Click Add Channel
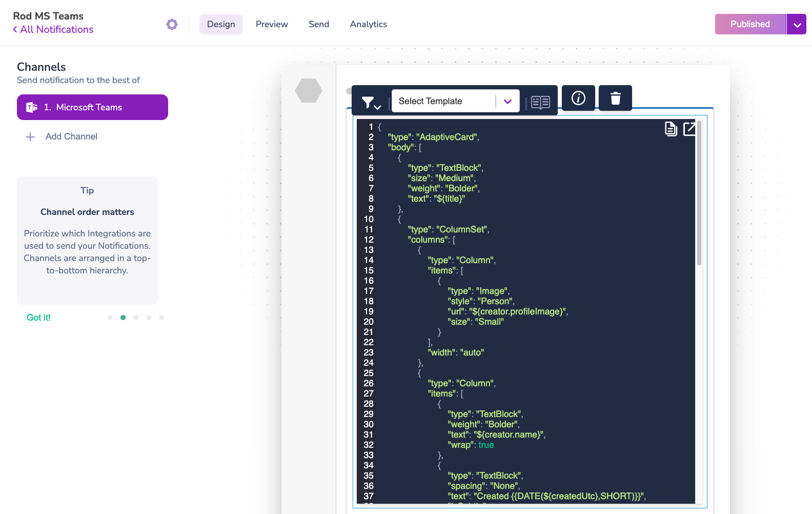The width and height of the screenshot is (812, 514). coord(71,136)
